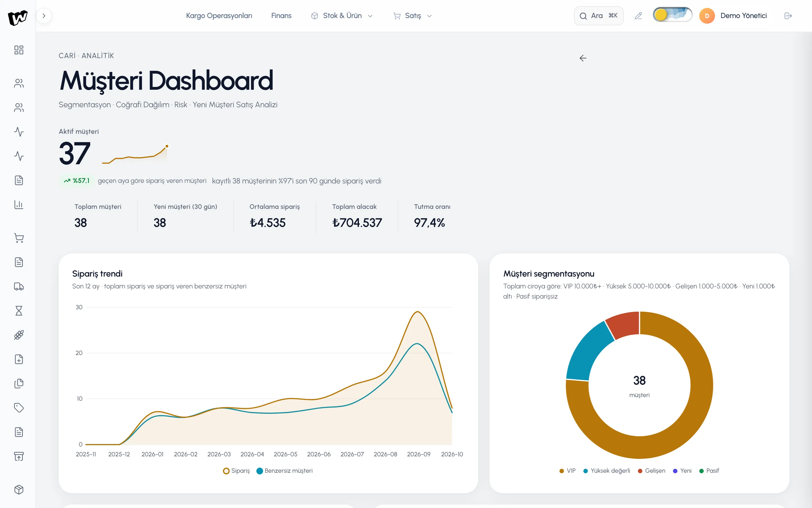Open the wheat icon in sidebar
This screenshot has width=812, height=508.
(19, 335)
